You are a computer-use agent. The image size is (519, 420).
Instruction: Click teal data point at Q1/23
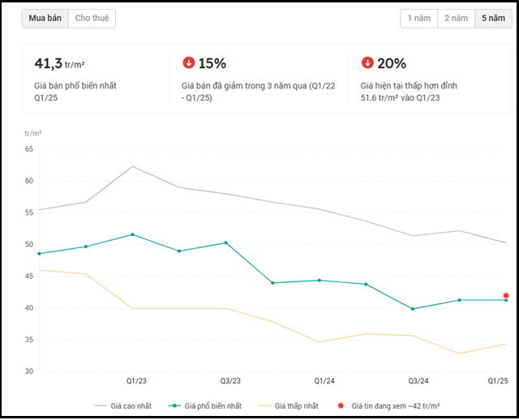pyautogui.click(x=132, y=234)
